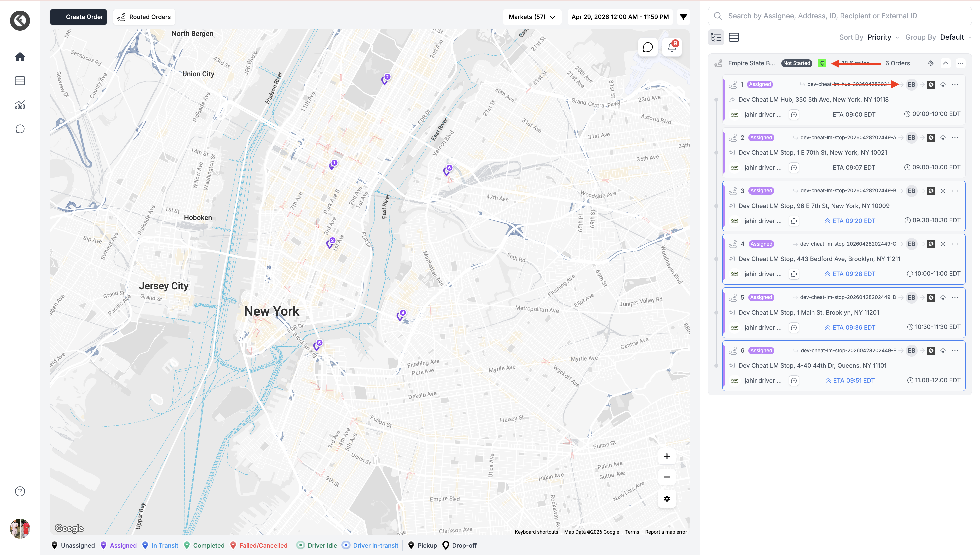Open the filter funnel icon
This screenshot has width=980, height=555.
(x=683, y=17)
